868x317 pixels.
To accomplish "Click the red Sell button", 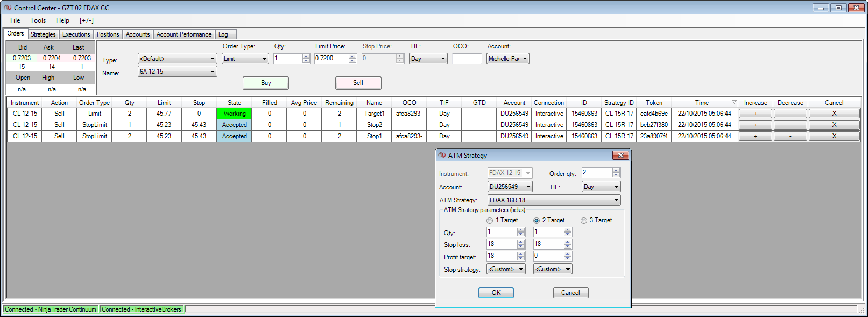I will coord(358,83).
